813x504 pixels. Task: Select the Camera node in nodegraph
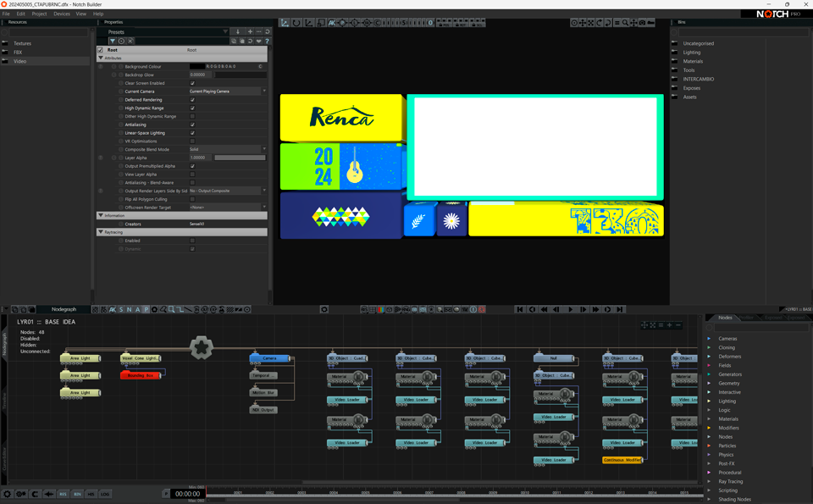pos(269,358)
